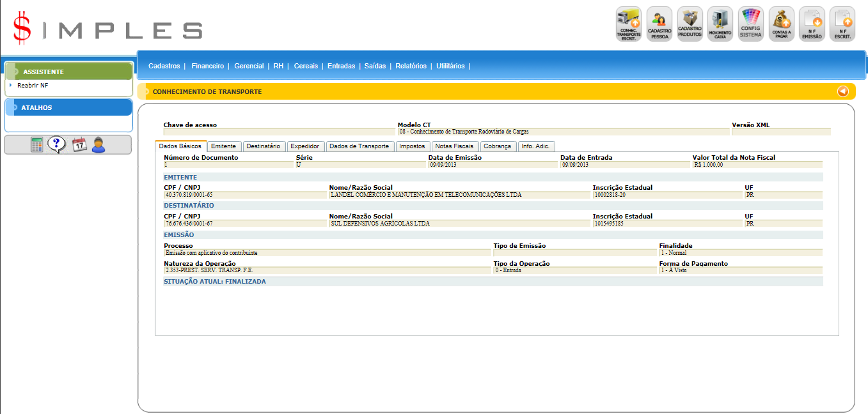
Task: Open the NF Emissão icon
Action: (x=812, y=24)
